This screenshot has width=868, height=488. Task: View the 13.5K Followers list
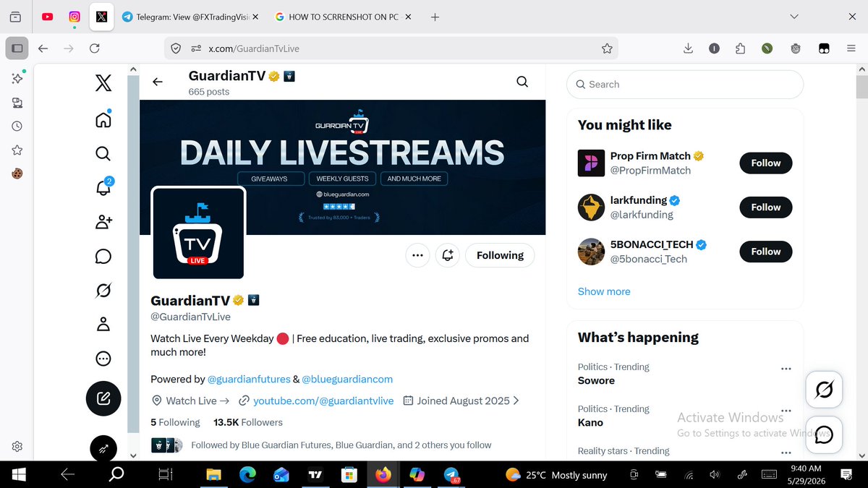click(248, 422)
